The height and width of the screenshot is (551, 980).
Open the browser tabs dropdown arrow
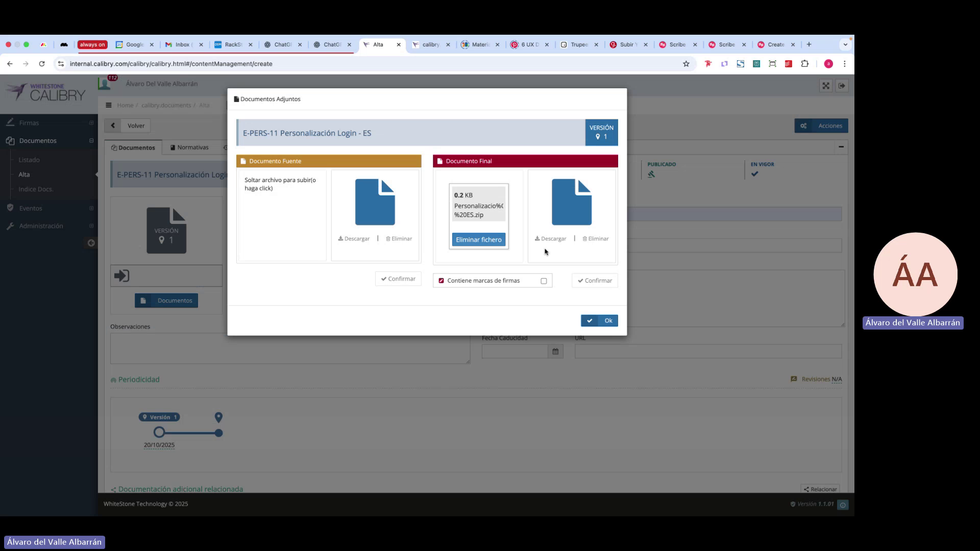[845, 44]
